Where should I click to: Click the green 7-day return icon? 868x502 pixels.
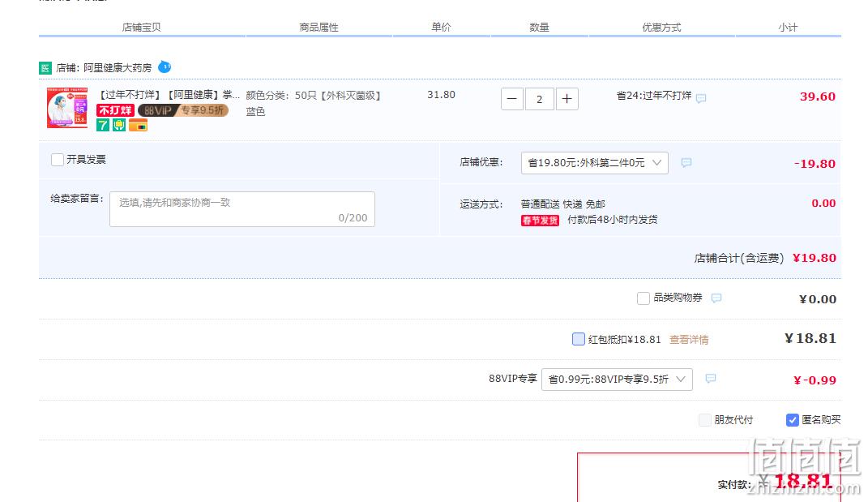102,125
